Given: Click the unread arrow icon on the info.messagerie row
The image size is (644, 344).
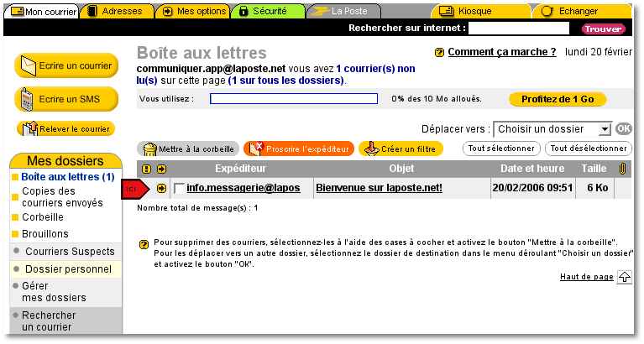Looking at the screenshot, I should [161, 189].
